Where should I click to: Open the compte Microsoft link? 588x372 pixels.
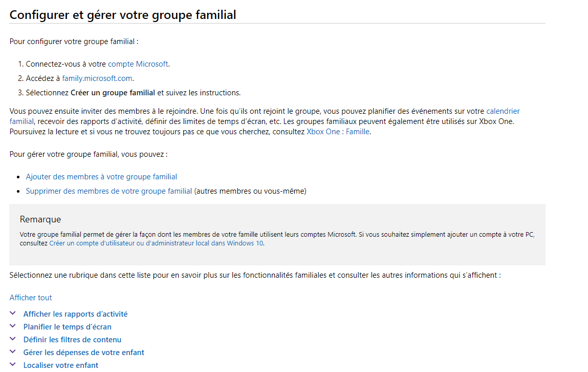138,64
